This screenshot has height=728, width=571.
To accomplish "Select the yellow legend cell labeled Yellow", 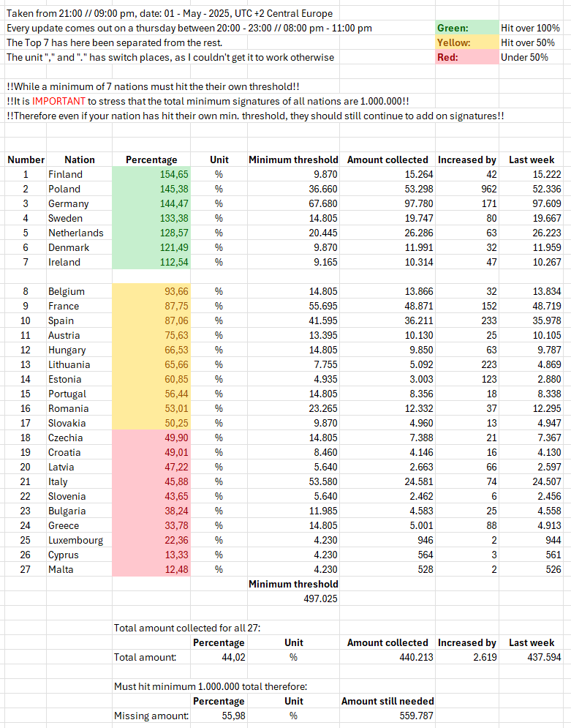I will coord(466,42).
